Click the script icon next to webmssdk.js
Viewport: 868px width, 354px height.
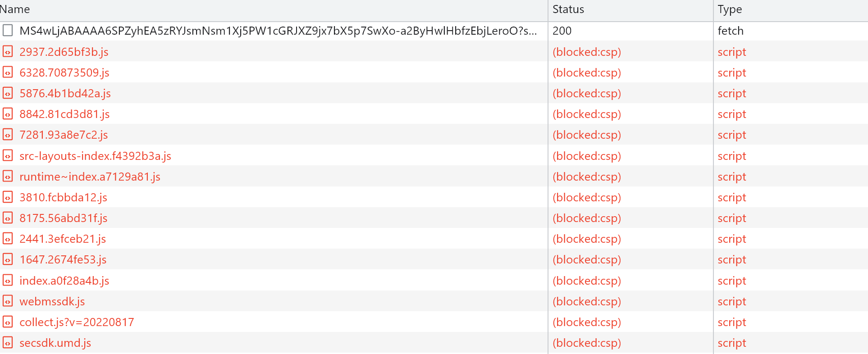click(x=8, y=301)
